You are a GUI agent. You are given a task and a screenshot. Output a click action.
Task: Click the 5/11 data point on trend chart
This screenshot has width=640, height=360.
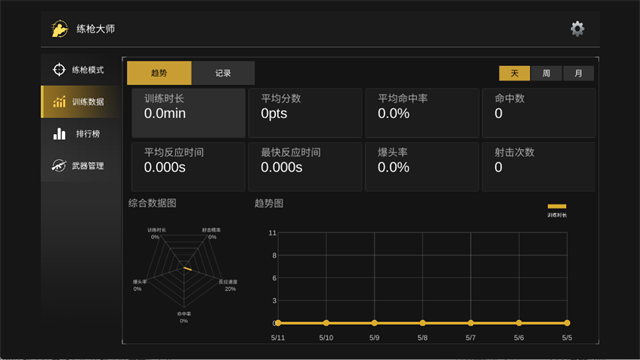278,323
